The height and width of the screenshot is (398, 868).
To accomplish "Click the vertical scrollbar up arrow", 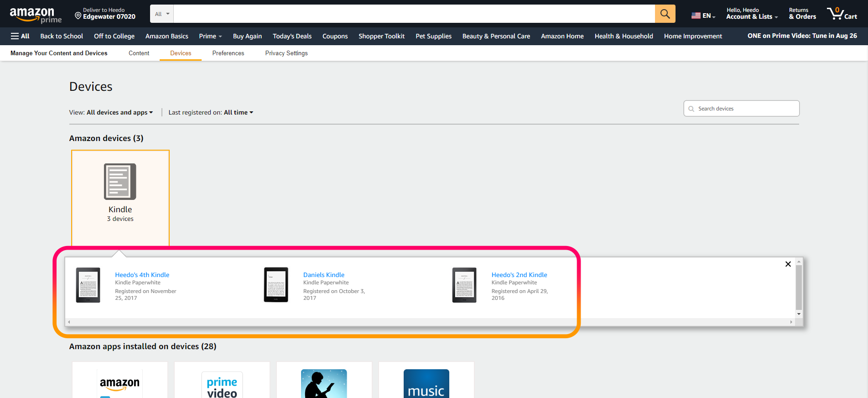I will pyautogui.click(x=799, y=261).
